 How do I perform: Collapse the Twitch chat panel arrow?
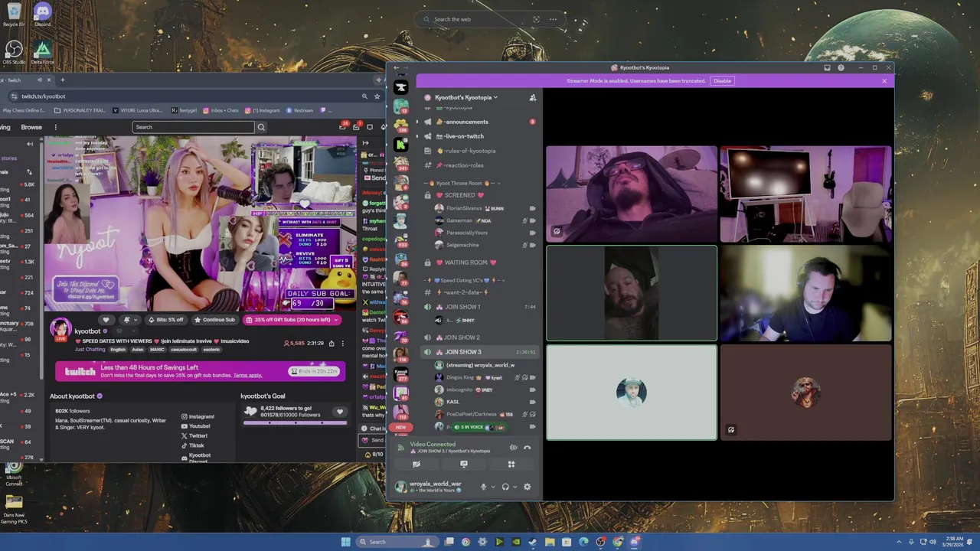(365, 143)
